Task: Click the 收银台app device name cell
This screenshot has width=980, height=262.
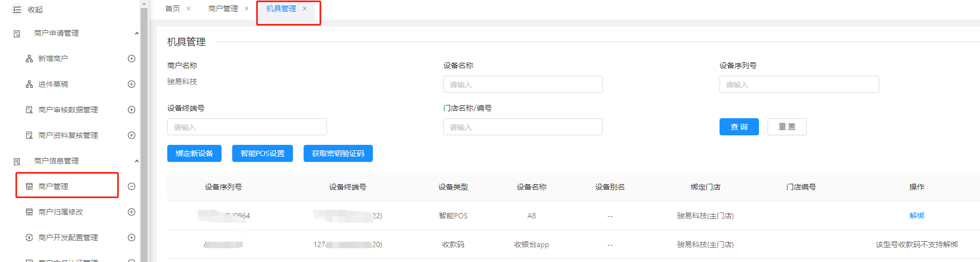Action: pyautogui.click(x=532, y=244)
